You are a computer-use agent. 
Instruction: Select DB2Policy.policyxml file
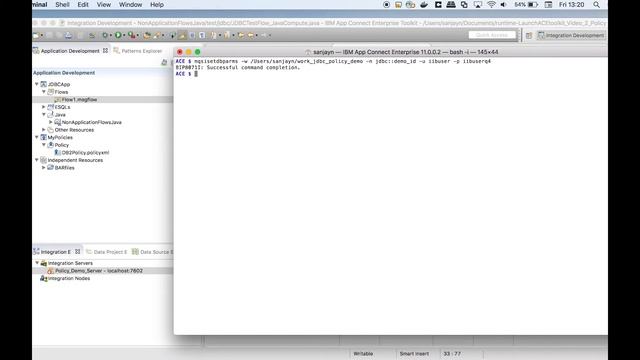click(x=85, y=153)
